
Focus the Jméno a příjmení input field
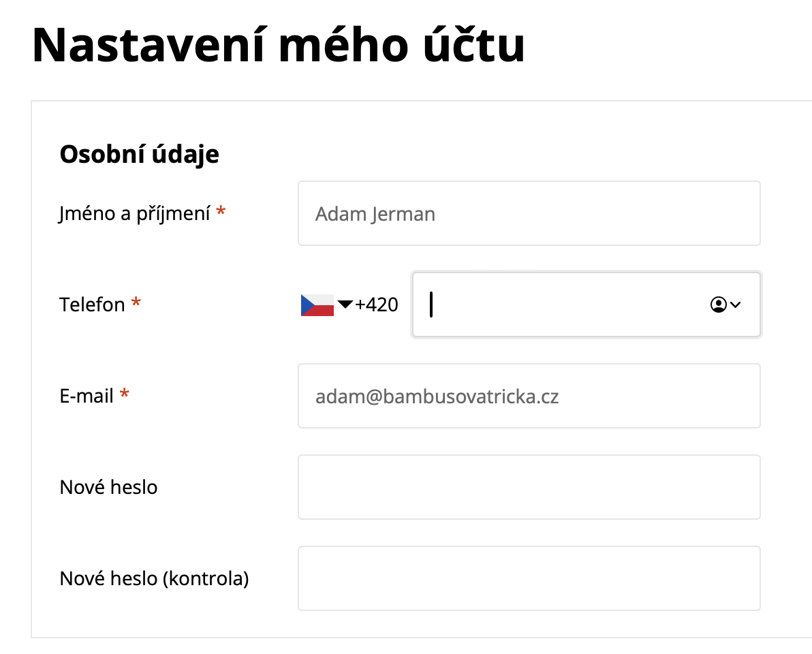tap(529, 213)
